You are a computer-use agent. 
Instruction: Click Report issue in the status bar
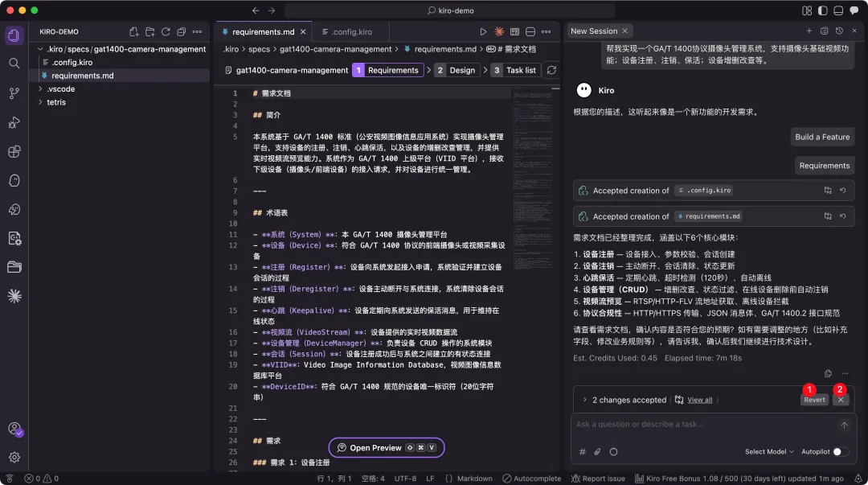[x=598, y=479]
